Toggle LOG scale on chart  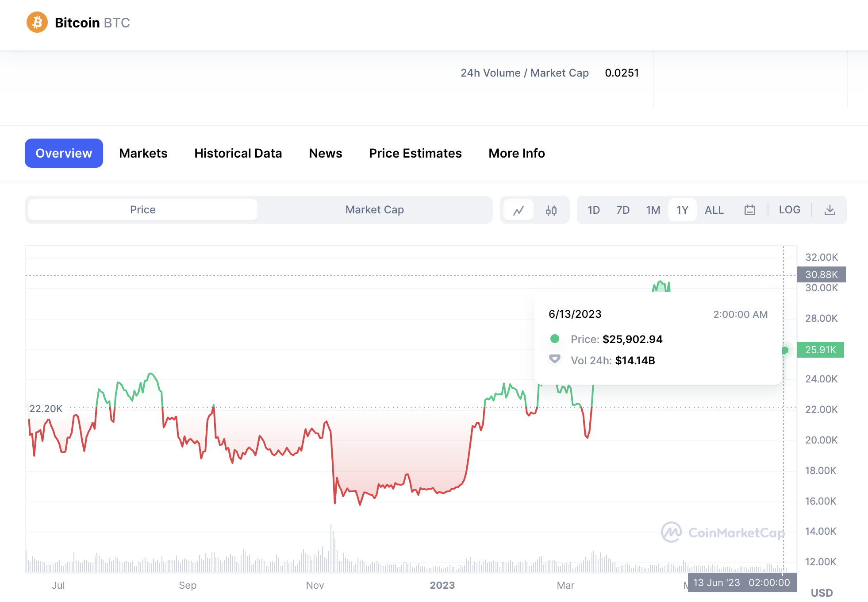(x=790, y=210)
